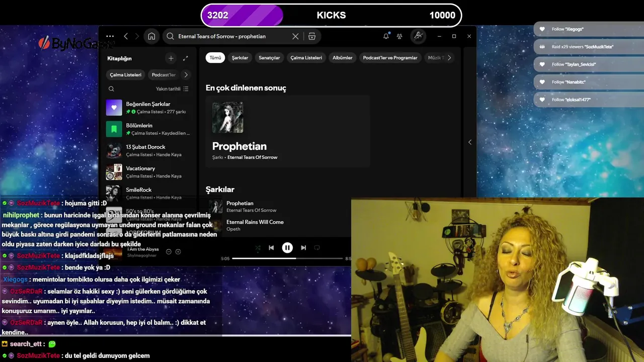Click nihilprophet username in chat
The height and width of the screenshot is (362, 644).
pyautogui.click(x=21, y=215)
